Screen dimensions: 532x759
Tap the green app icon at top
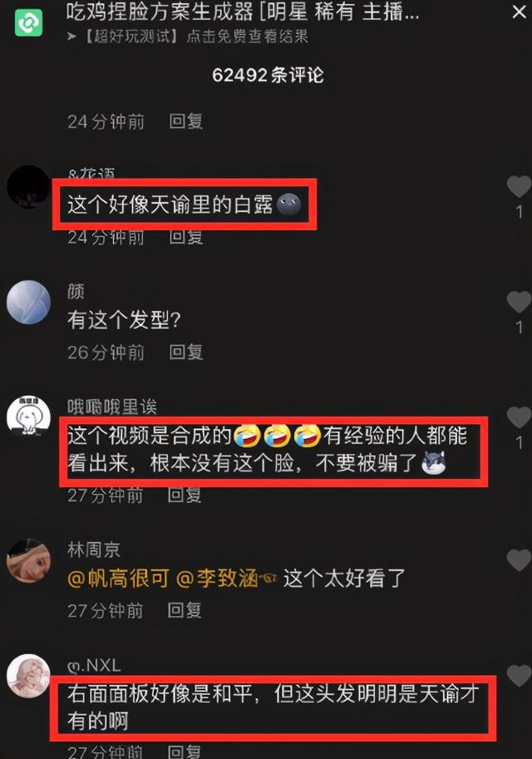click(x=28, y=22)
